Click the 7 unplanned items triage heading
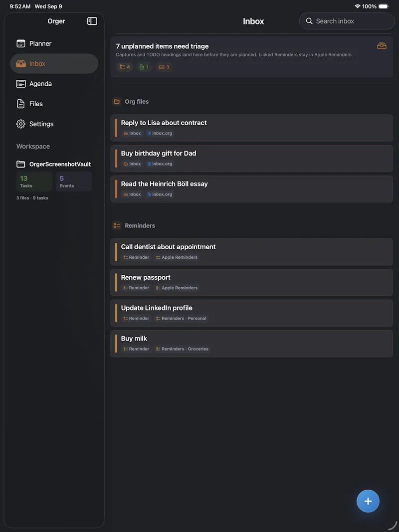 [162, 46]
